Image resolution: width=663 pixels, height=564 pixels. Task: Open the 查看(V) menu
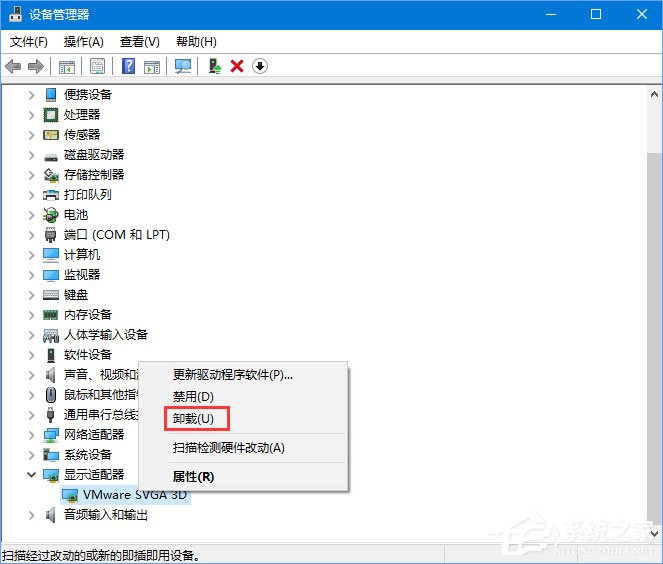[140, 42]
